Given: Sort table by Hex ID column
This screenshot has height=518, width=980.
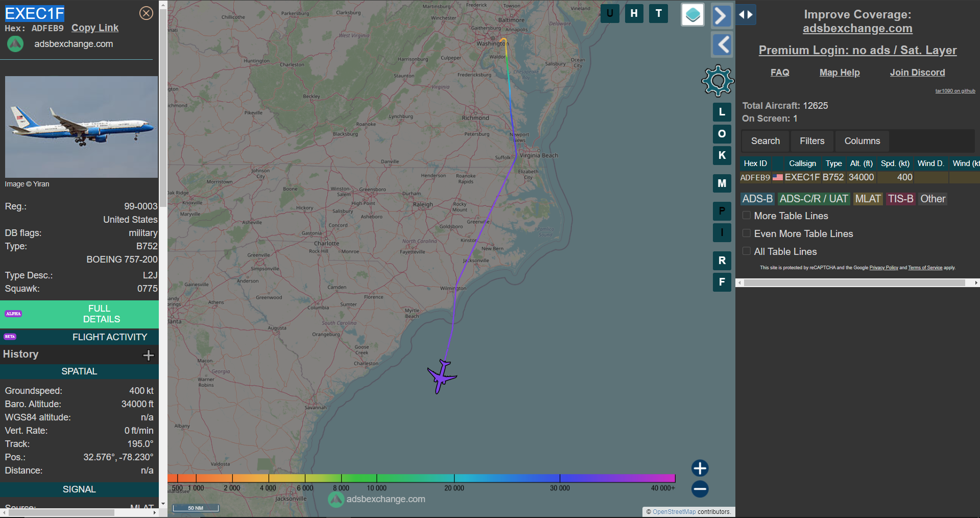Looking at the screenshot, I should tap(755, 163).
